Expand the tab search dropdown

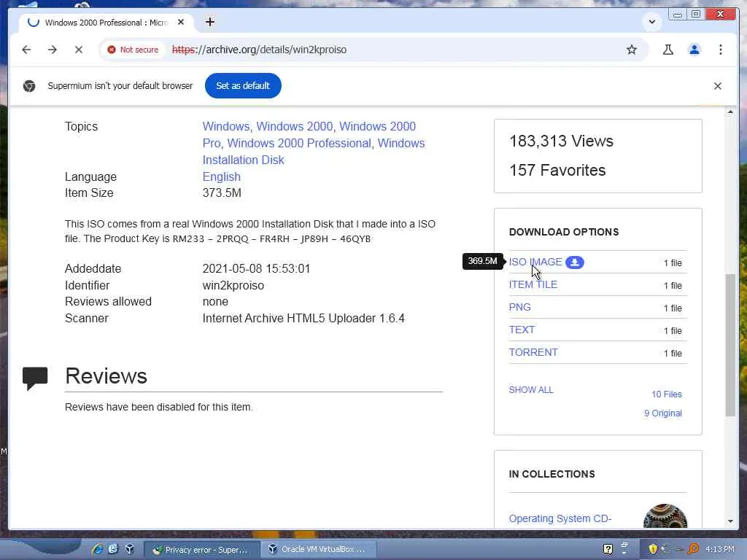(x=651, y=22)
